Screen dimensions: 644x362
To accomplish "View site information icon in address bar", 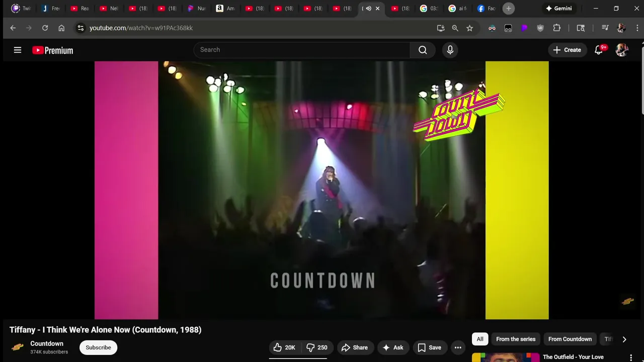I will [x=80, y=28].
